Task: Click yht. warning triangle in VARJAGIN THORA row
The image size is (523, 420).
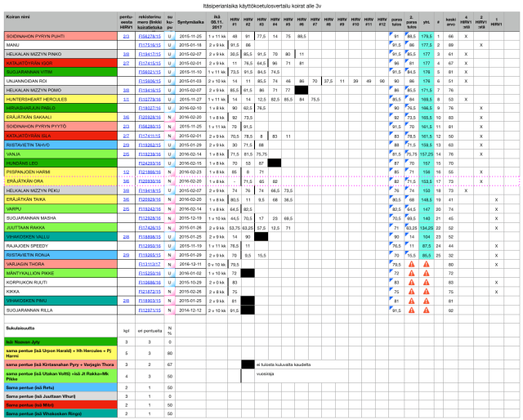Action: tap(427, 265)
